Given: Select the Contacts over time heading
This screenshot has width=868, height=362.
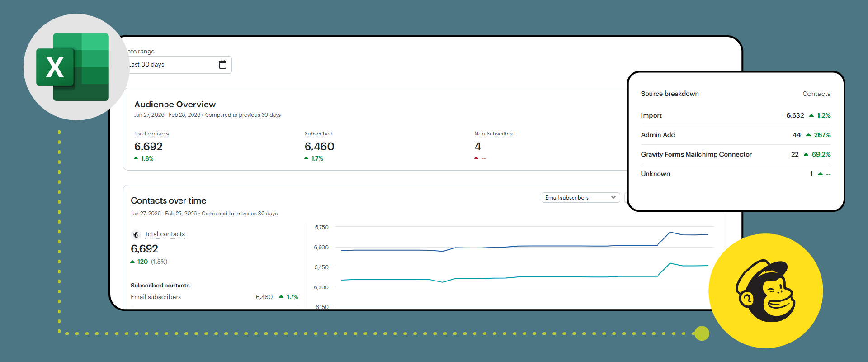Looking at the screenshot, I should pyautogui.click(x=169, y=200).
